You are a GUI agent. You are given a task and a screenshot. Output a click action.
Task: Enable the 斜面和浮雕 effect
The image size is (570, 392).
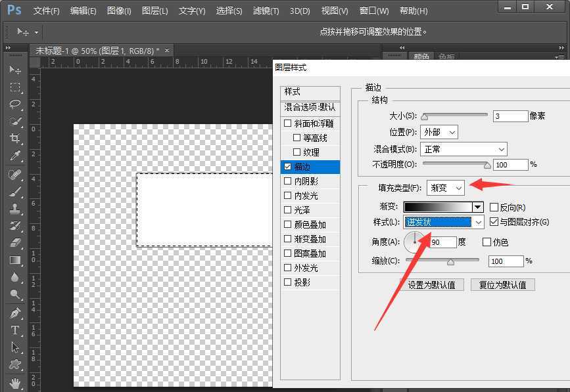pyautogui.click(x=288, y=123)
